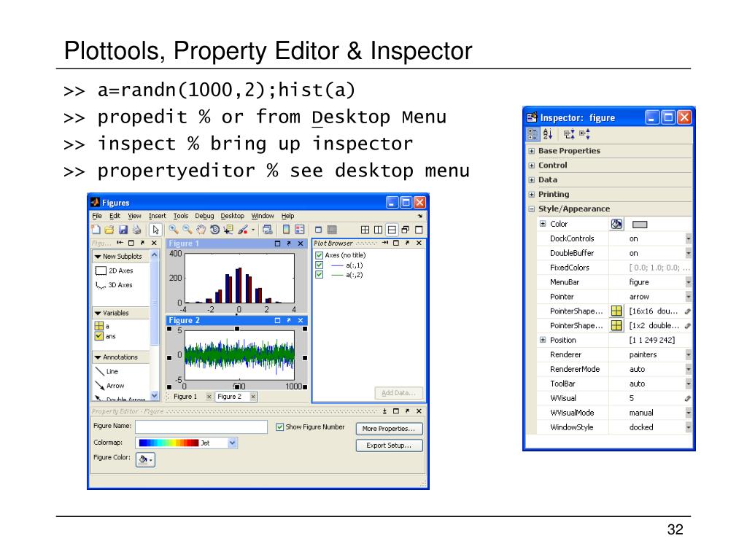Click the Export Setup... button
The image size is (747, 560).
tap(389, 446)
